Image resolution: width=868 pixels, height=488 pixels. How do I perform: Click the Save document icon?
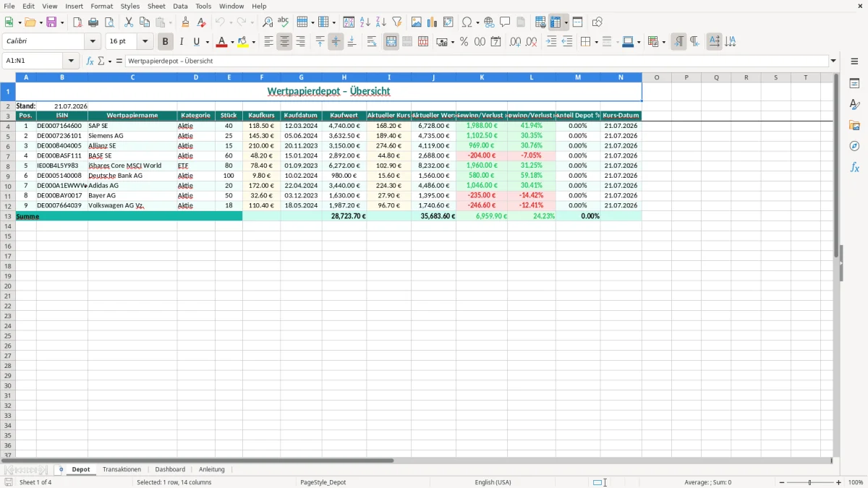click(x=51, y=22)
